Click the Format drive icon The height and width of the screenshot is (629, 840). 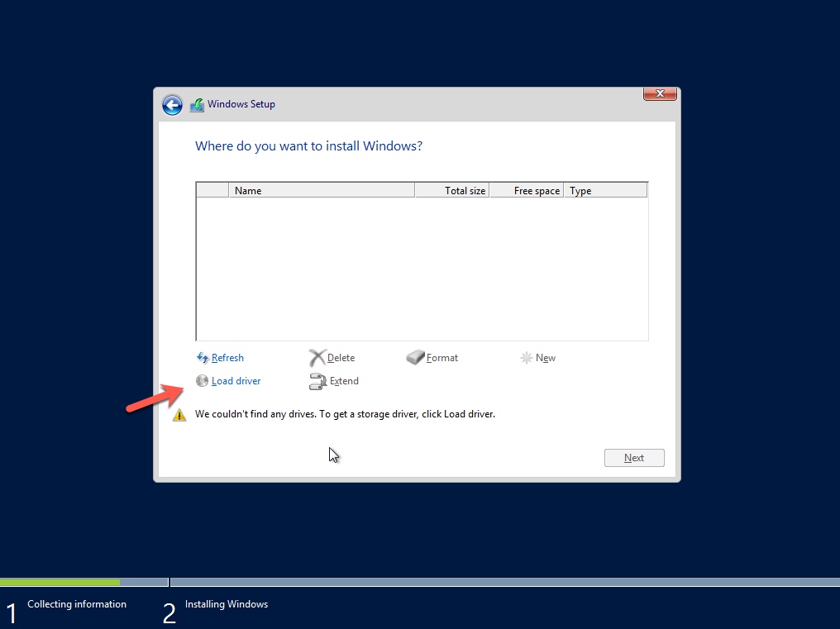(415, 357)
